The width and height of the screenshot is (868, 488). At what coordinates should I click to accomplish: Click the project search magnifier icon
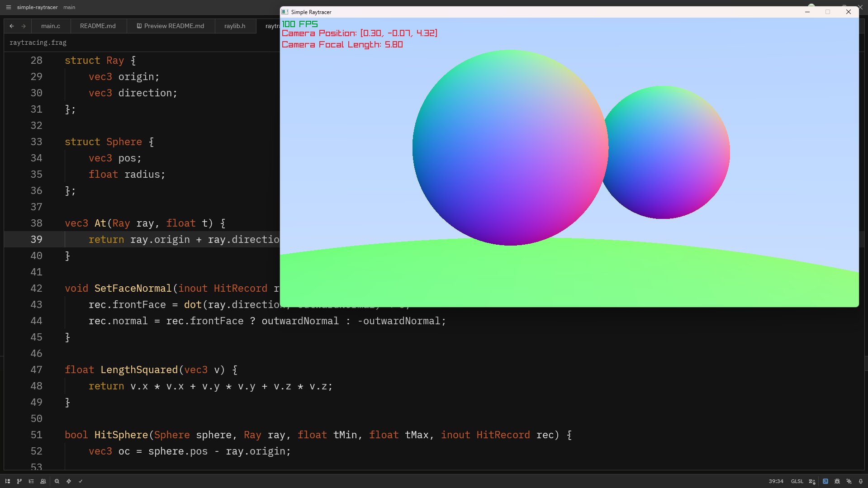coord(57,481)
